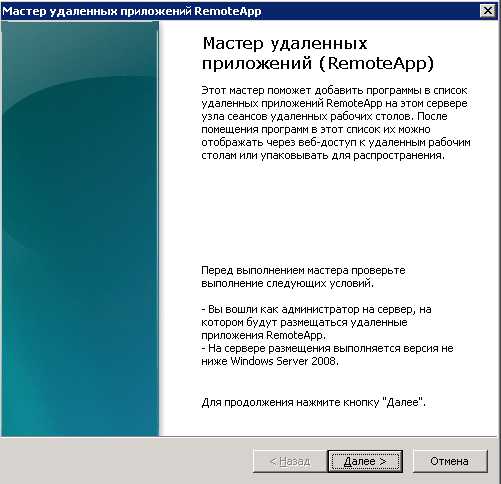Click the text 'Для продолжения нажмите кнопку "Далее"'
Screen dimensions: 501x484
pyautogui.click(x=314, y=402)
